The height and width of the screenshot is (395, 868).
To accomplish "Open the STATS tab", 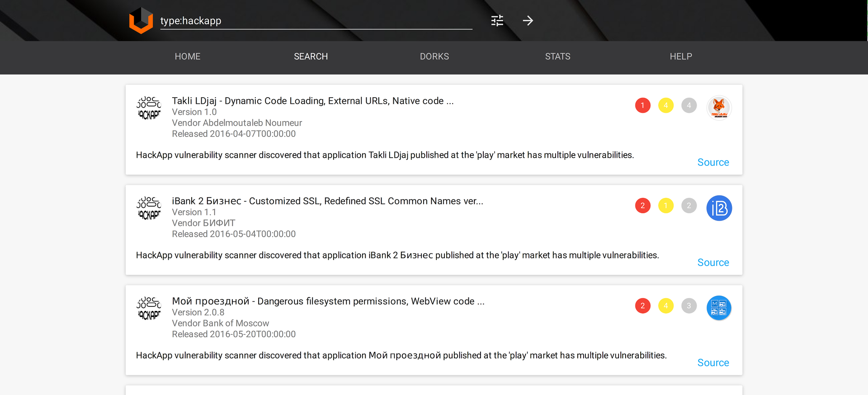I will pos(557,56).
